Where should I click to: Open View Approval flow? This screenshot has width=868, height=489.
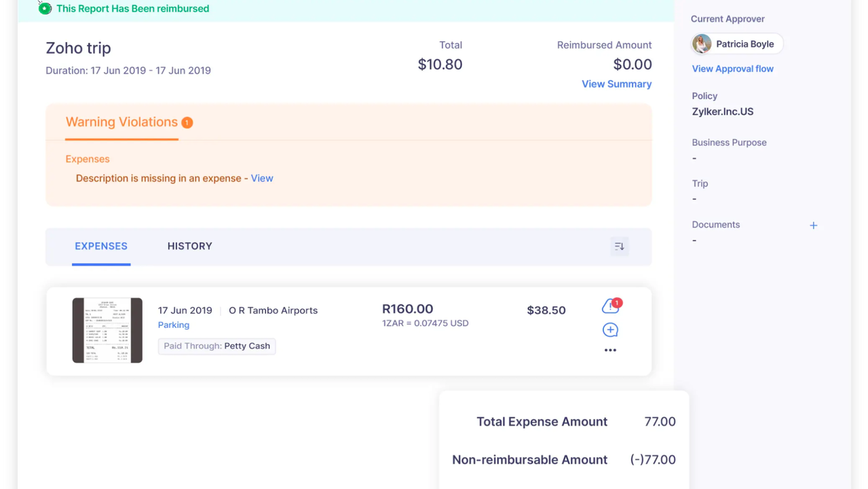click(732, 69)
